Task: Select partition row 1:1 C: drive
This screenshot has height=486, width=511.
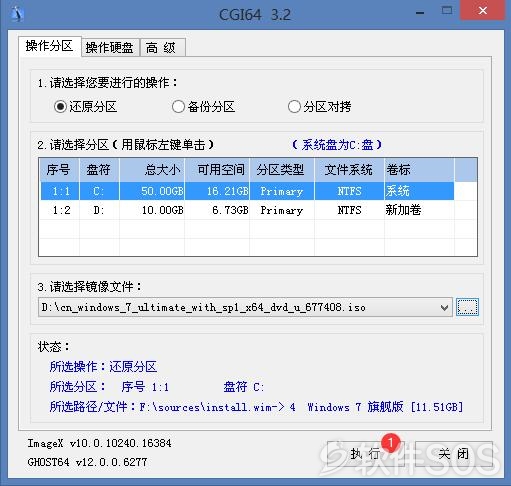Action: click(x=247, y=191)
